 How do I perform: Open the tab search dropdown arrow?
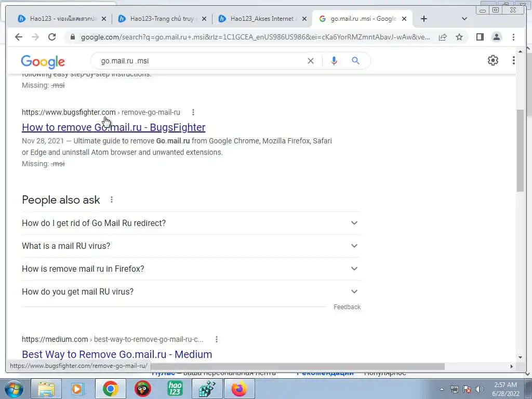pyautogui.click(x=464, y=19)
